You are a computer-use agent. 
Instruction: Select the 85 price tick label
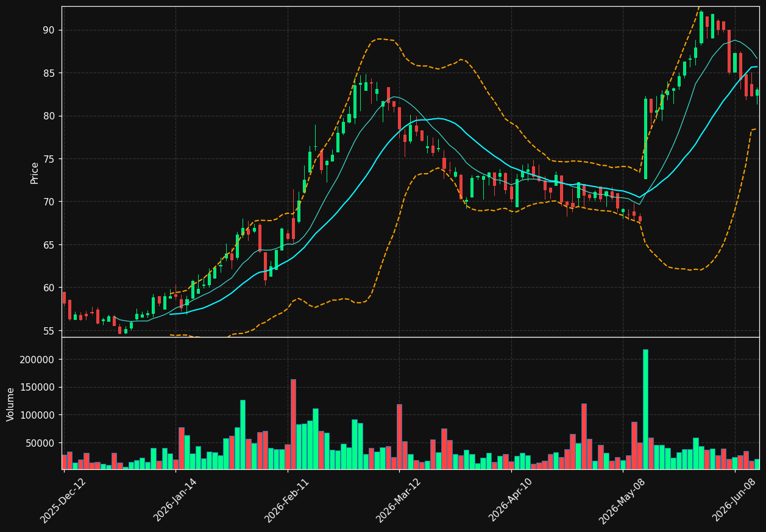pos(48,73)
